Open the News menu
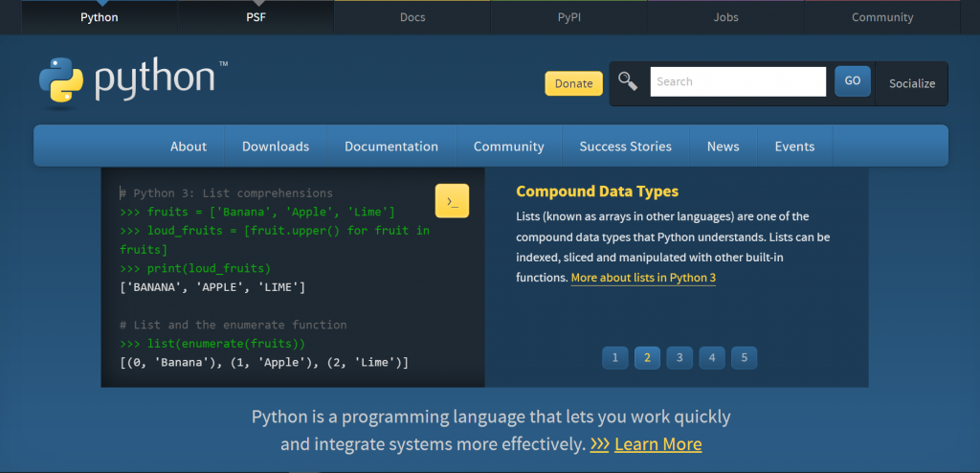This screenshot has width=980, height=473. point(724,146)
